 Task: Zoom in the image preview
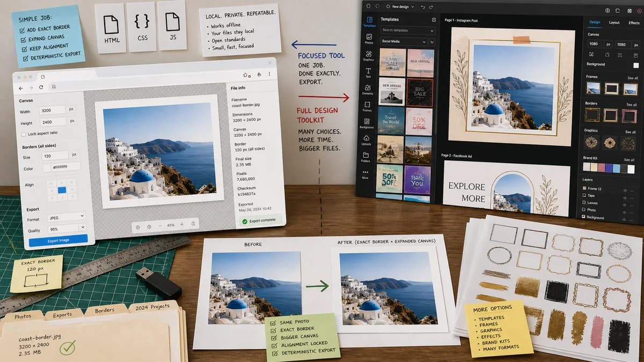pyautogui.click(x=181, y=225)
